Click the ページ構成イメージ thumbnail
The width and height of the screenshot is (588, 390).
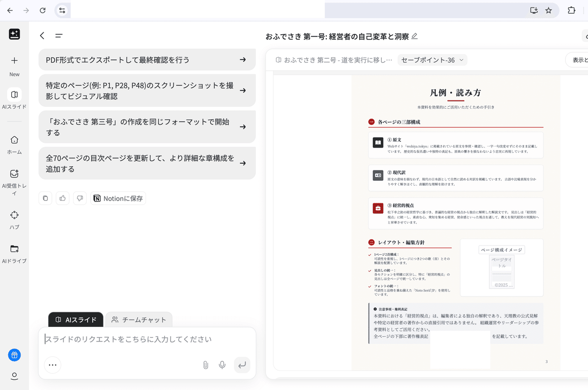click(502, 268)
